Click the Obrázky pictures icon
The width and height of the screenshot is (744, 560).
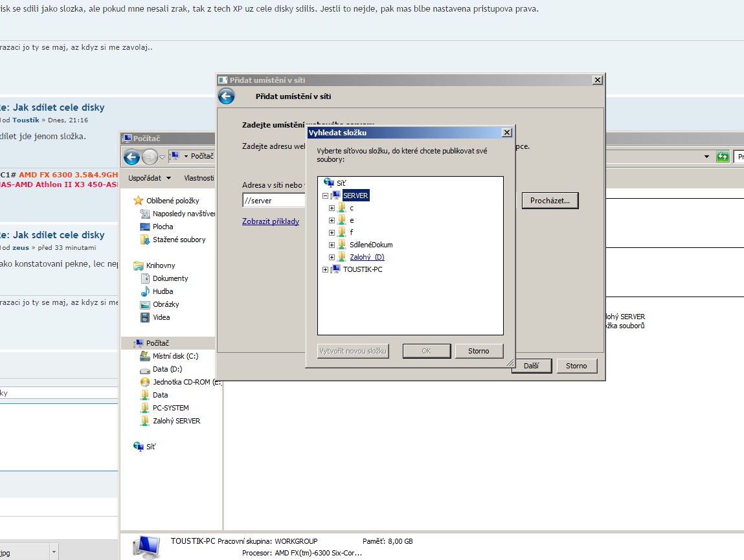[x=144, y=304]
